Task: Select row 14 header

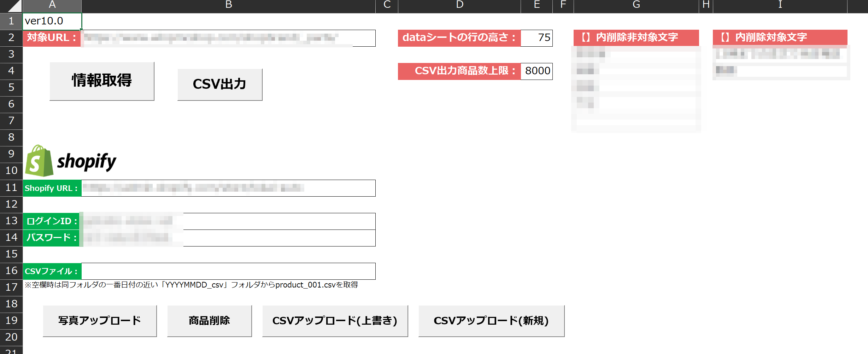Action: pos(11,238)
